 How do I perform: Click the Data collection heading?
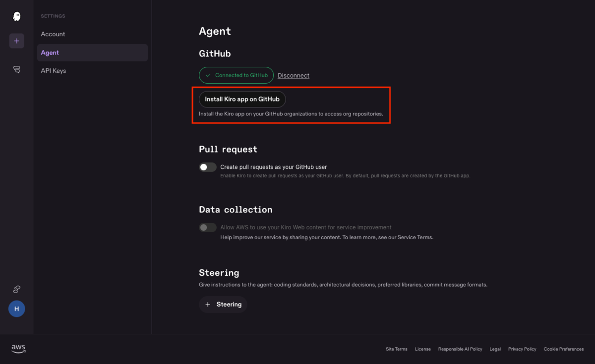click(x=236, y=209)
